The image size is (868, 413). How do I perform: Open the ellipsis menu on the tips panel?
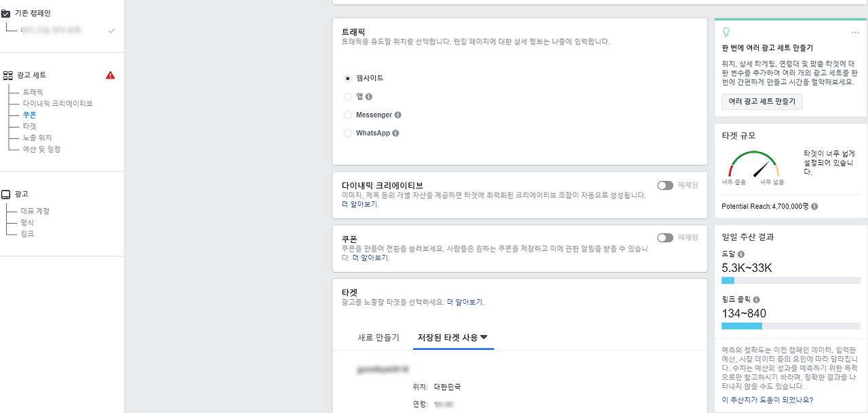pyautogui.click(x=855, y=31)
